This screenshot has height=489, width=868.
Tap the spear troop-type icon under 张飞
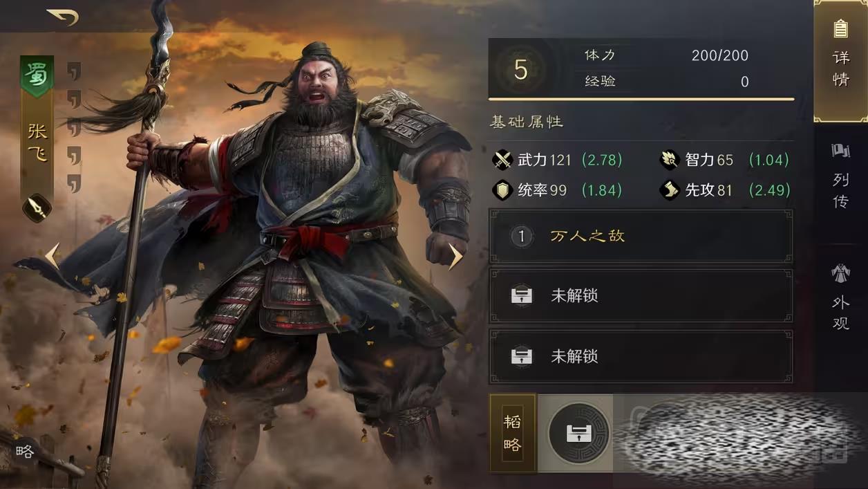37,208
